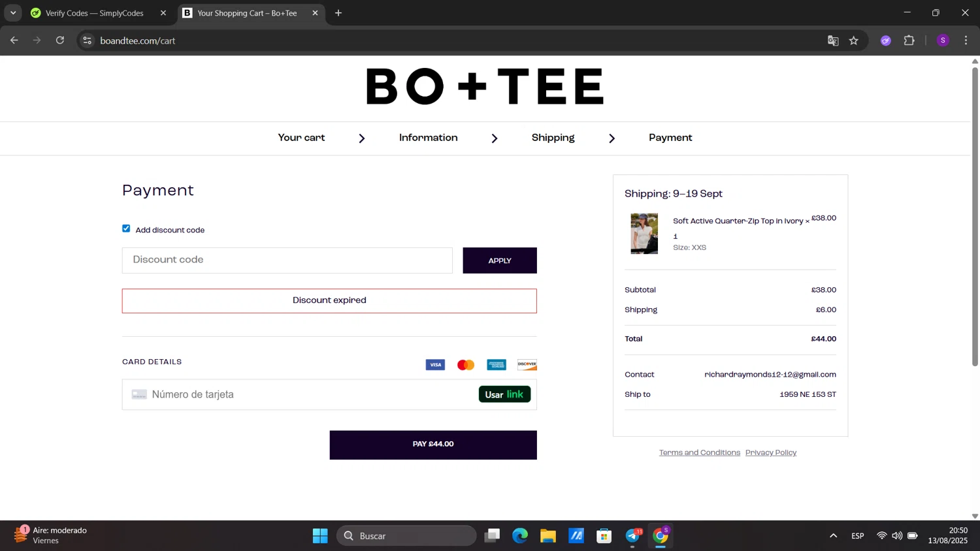Viewport: 980px width, 551px height.
Task: Close the Verify Codes SimplyCodes tab
Action: coord(163,13)
